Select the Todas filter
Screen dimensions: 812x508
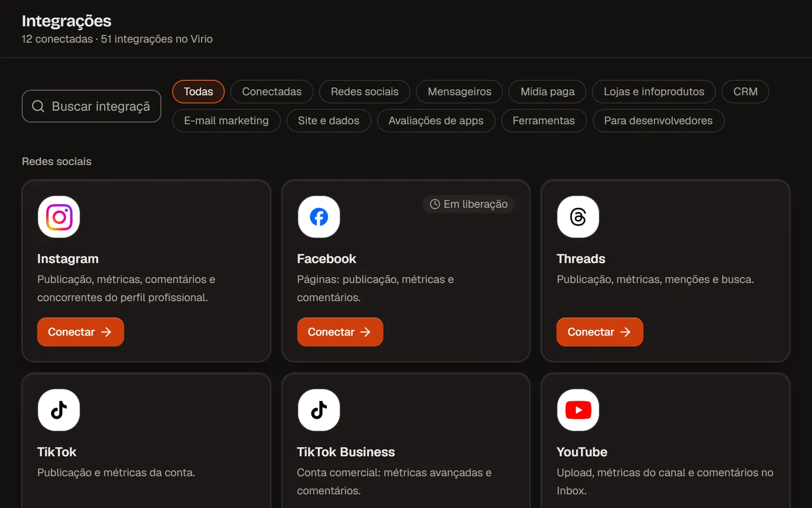coord(198,91)
